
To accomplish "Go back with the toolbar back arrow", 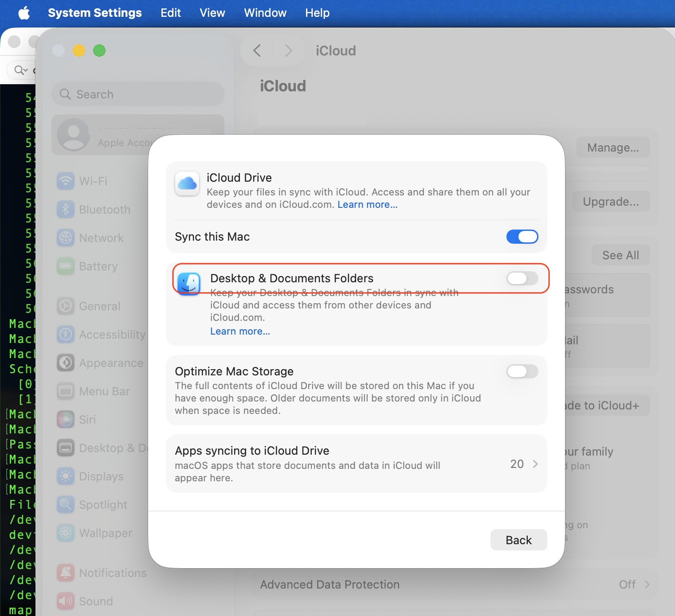I will [x=257, y=51].
